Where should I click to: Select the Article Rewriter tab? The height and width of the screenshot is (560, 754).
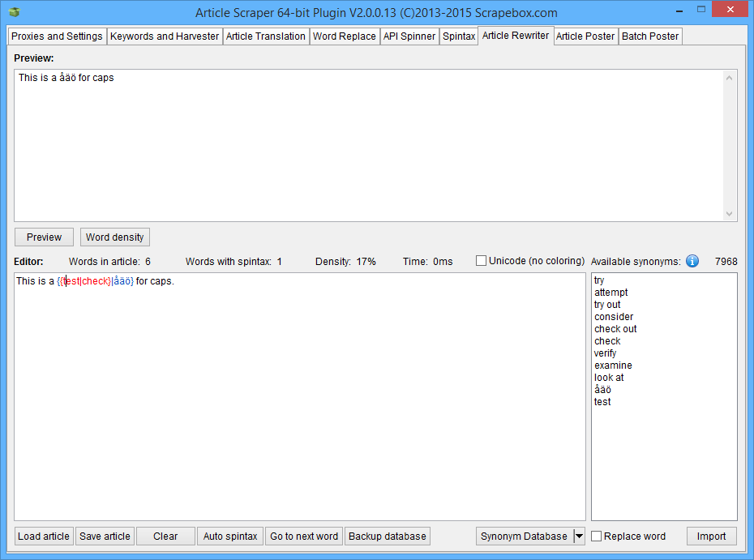point(516,36)
